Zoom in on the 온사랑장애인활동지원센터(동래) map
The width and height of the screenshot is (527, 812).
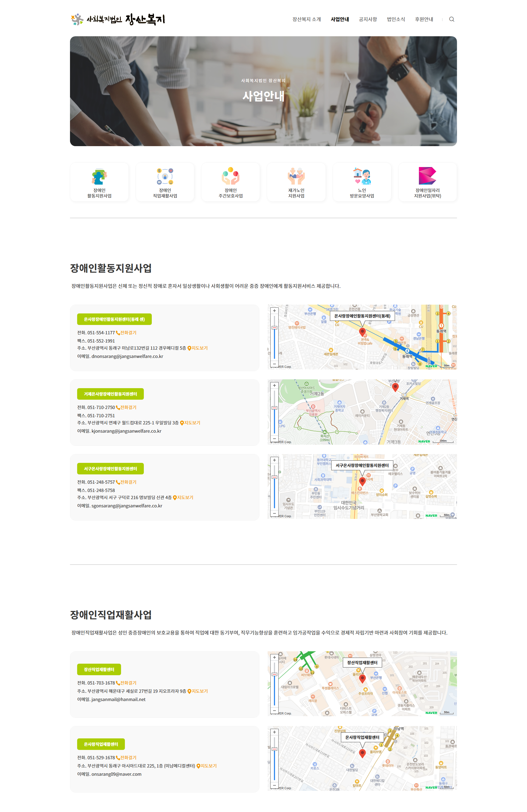pos(274,311)
